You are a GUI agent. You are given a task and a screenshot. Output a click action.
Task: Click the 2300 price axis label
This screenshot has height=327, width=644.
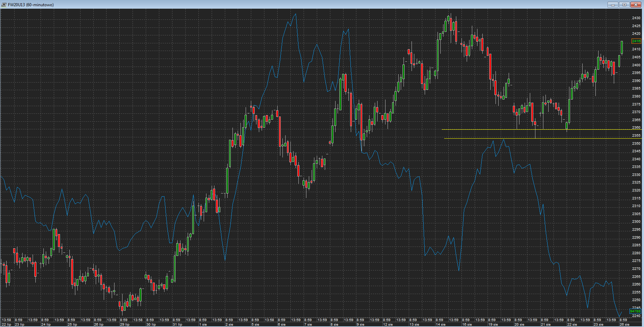636,222
